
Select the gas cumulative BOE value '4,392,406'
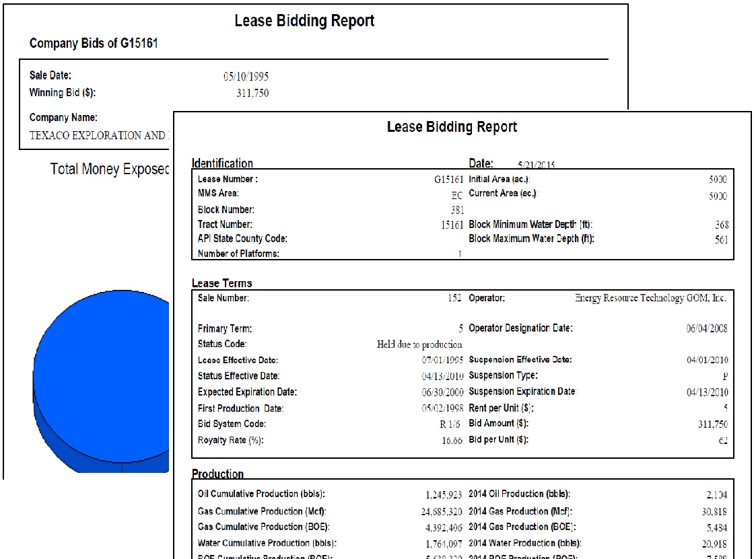point(444,528)
